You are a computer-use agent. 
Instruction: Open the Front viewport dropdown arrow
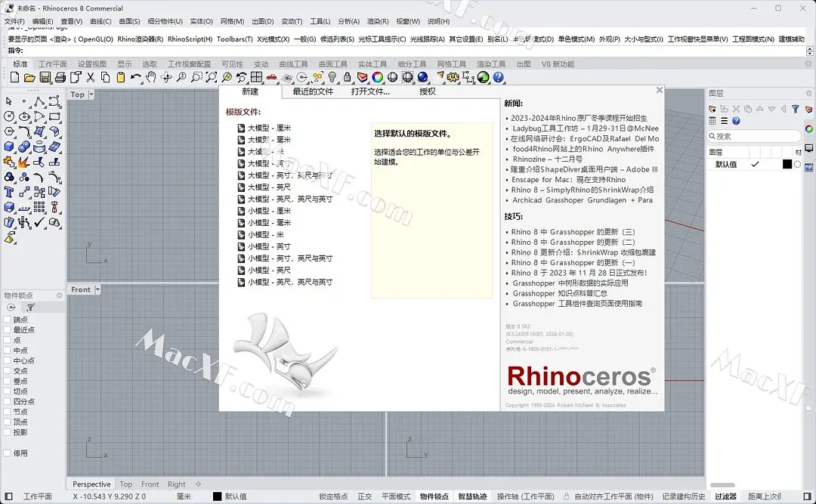point(97,289)
